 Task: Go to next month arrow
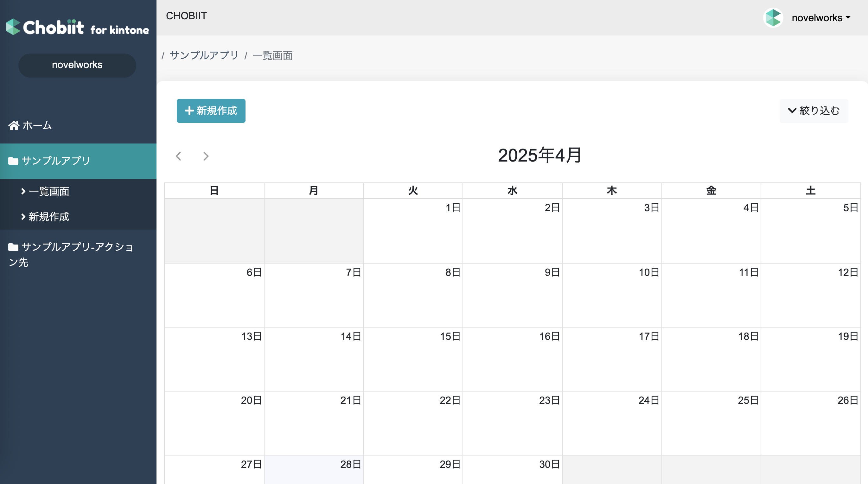click(x=206, y=156)
